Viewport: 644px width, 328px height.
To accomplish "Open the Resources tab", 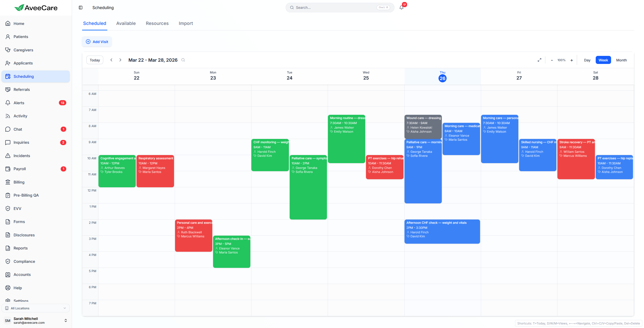I will pyautogui.click(x=157, y=23).
